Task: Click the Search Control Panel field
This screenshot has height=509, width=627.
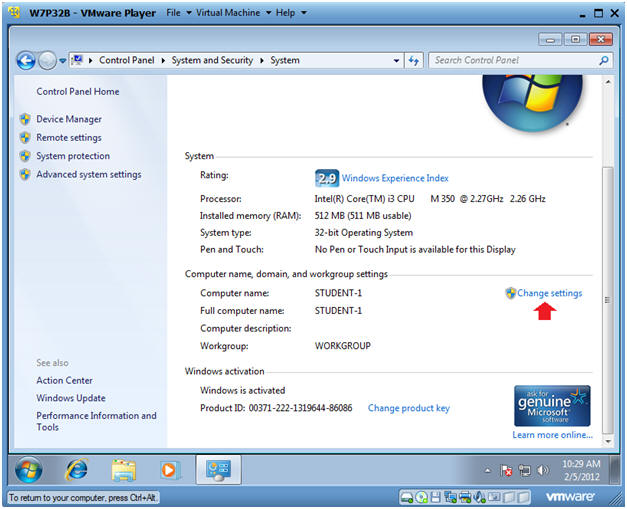Action: click(x=521, y=60)
